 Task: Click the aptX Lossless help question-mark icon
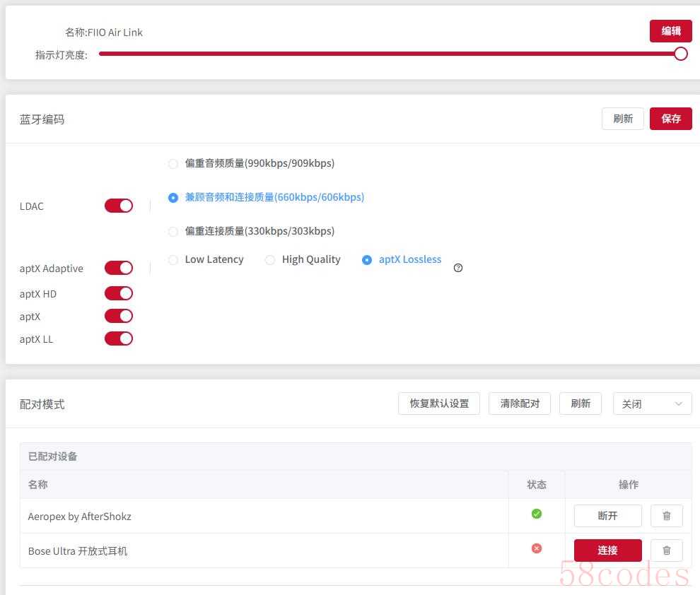458,268
